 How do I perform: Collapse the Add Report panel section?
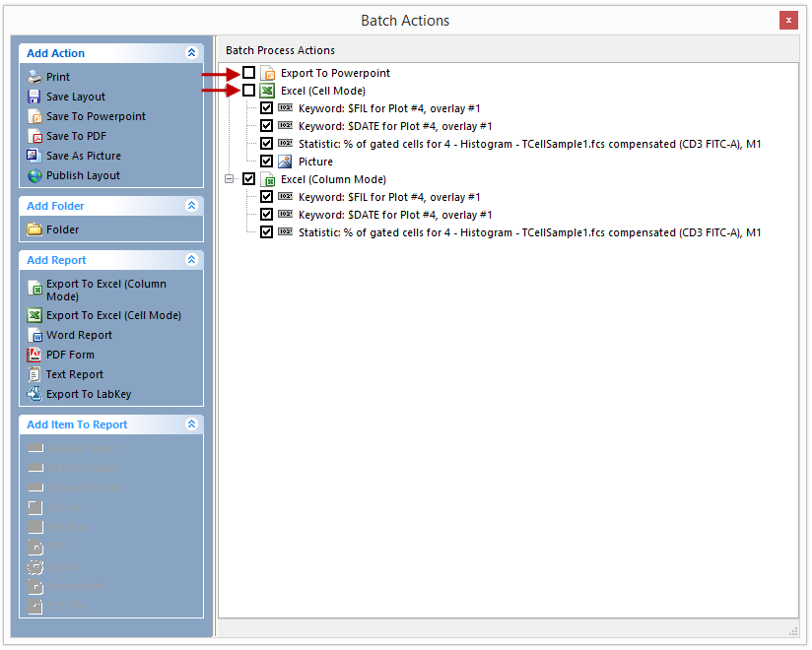[191, 260]
